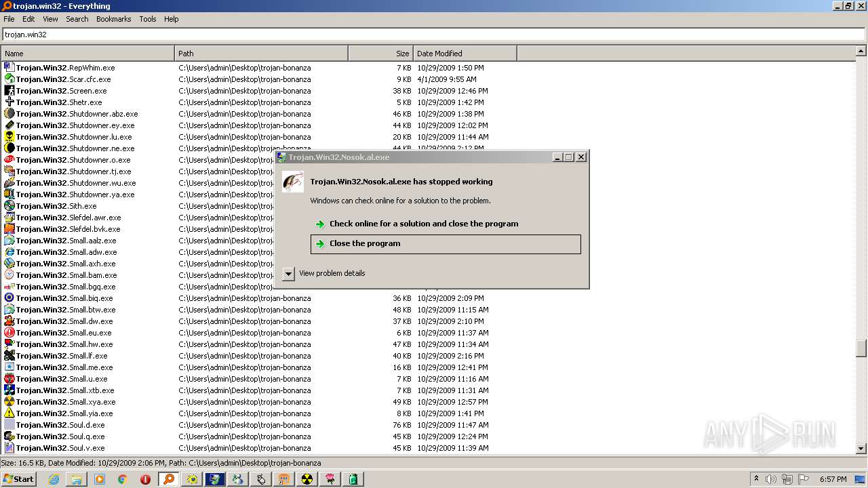
Task: Open the Tools menu
Action: tap(148, 19)
